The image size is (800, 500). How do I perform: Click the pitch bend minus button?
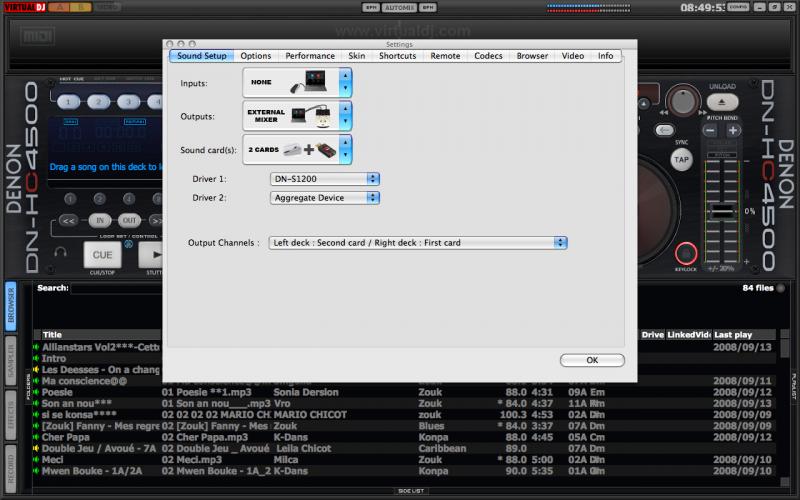(709, 131)
